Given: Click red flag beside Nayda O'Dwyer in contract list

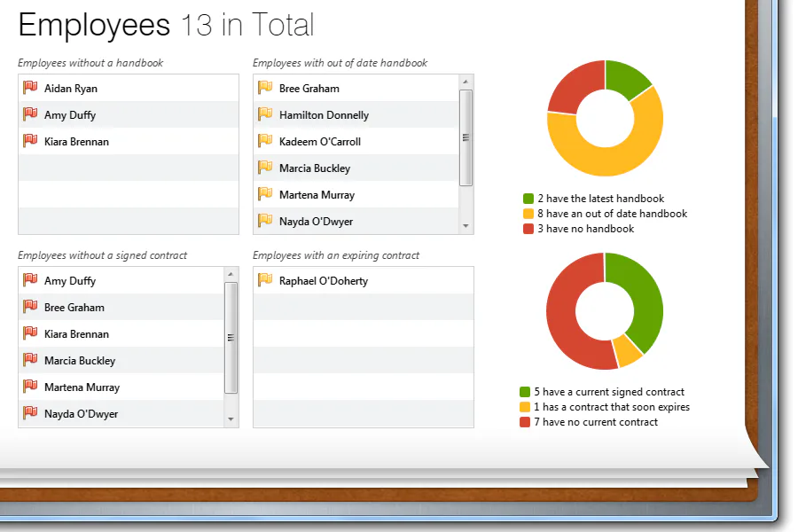Looking at the screenshot, I should (x=30, y=413).
